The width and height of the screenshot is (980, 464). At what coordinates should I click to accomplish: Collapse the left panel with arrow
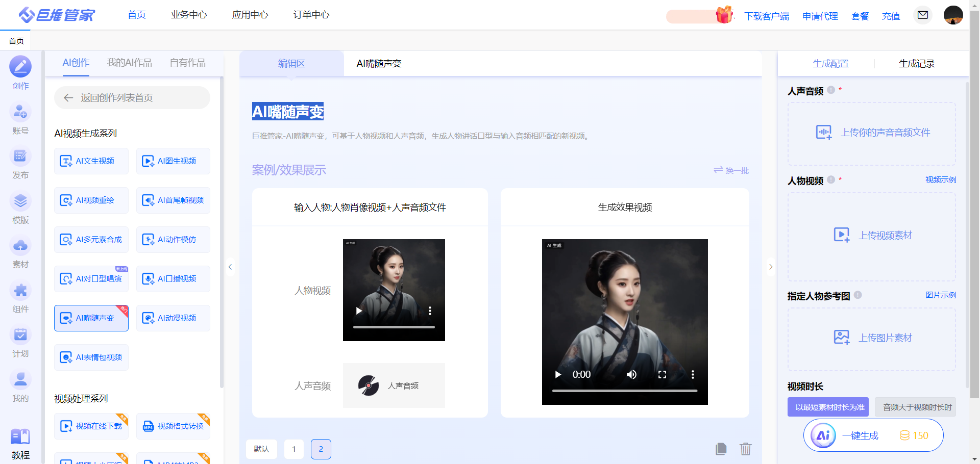tap(230, 267)
